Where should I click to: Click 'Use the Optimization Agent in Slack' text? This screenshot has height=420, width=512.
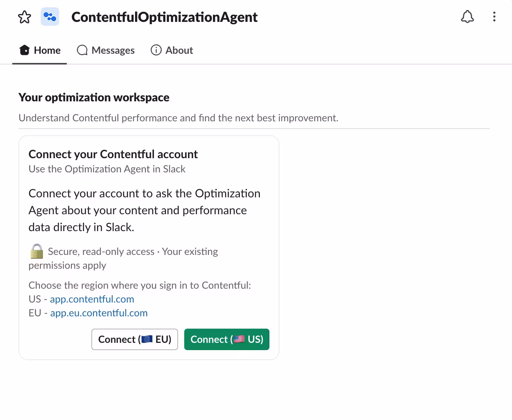tap(107, 169)
